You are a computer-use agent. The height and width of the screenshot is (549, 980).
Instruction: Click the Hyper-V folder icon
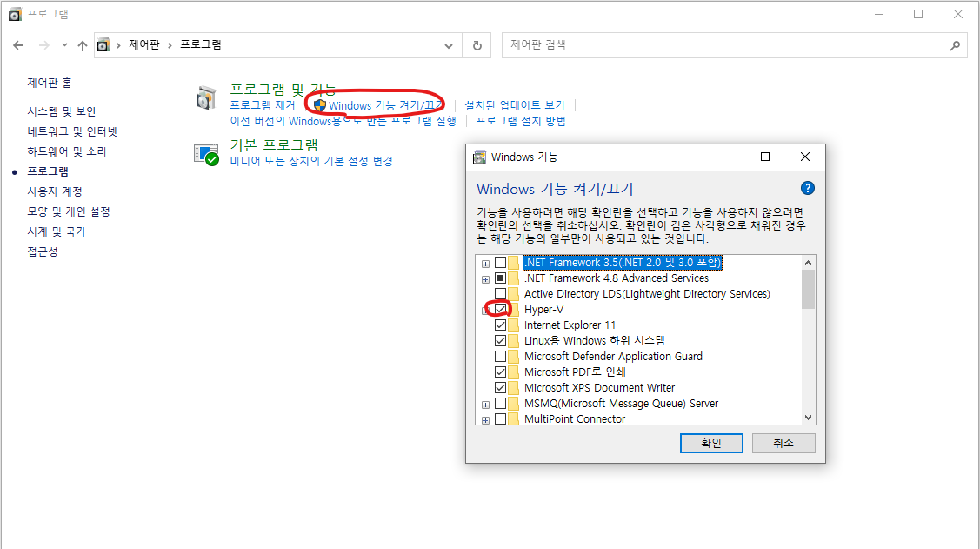click(x=514, y=310)
